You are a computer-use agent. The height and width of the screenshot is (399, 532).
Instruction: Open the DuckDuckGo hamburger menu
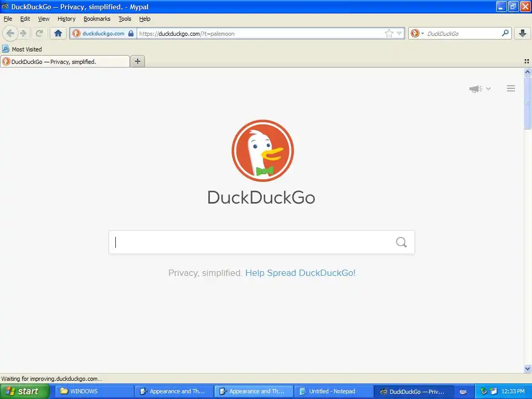[511, 88]
